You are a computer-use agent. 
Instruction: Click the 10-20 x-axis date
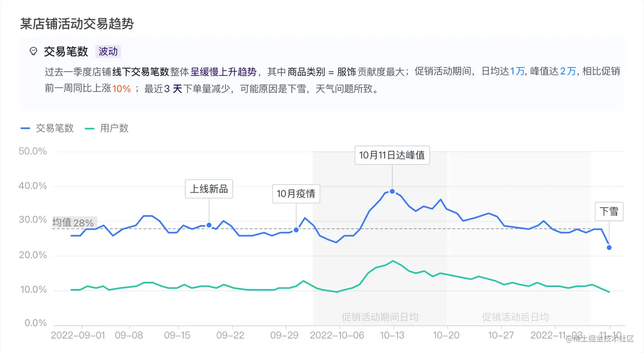[446, 336]
